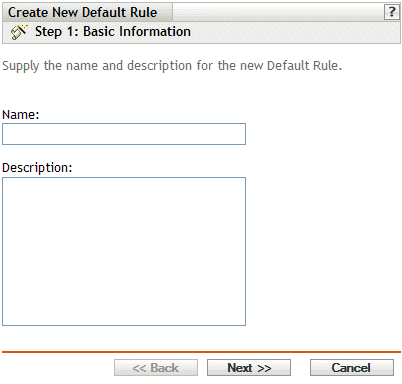Click the Supply the name and description text

[x=172, y=66]
